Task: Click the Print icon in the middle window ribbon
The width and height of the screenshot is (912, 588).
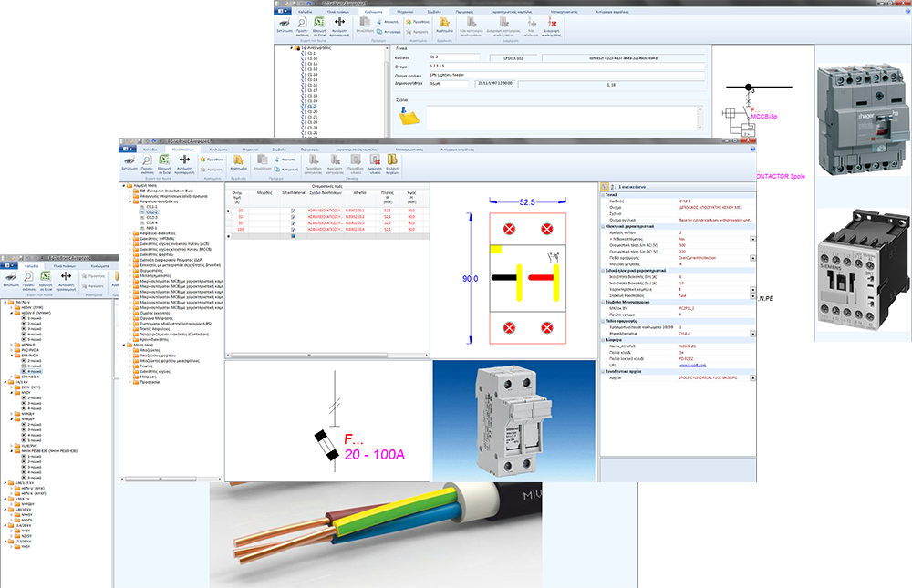Action: click(x=129, y=160)
